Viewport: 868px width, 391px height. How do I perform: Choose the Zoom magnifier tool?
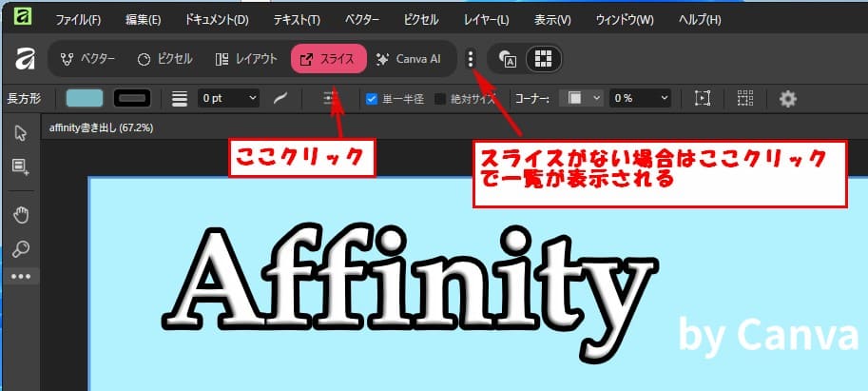pos(19,248)
